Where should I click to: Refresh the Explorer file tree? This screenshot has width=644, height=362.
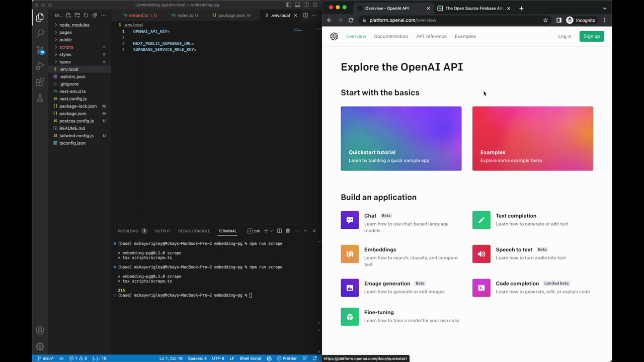pos(86,15)
